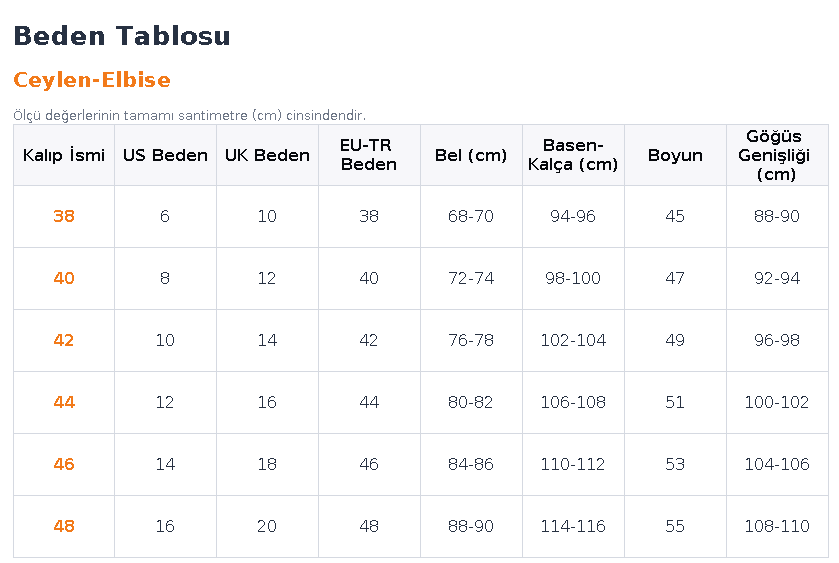
Task: Click the Kalıp İsmi column header
Action: pos(64,155)
